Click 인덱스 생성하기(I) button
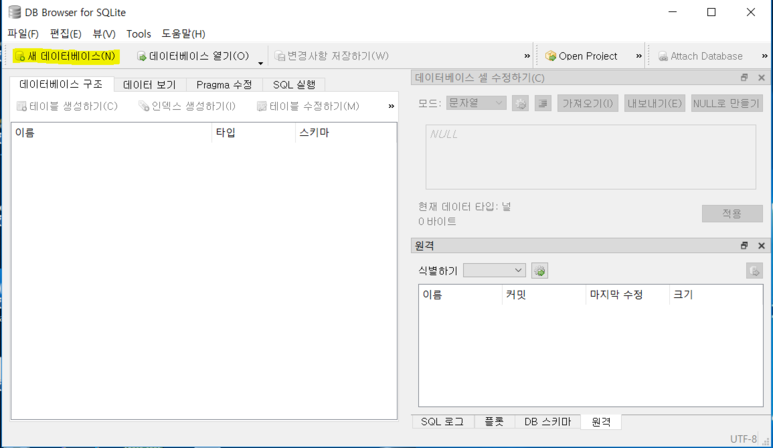Image resolution: width=773 pixels, height=448 pixels. (186, 106)
